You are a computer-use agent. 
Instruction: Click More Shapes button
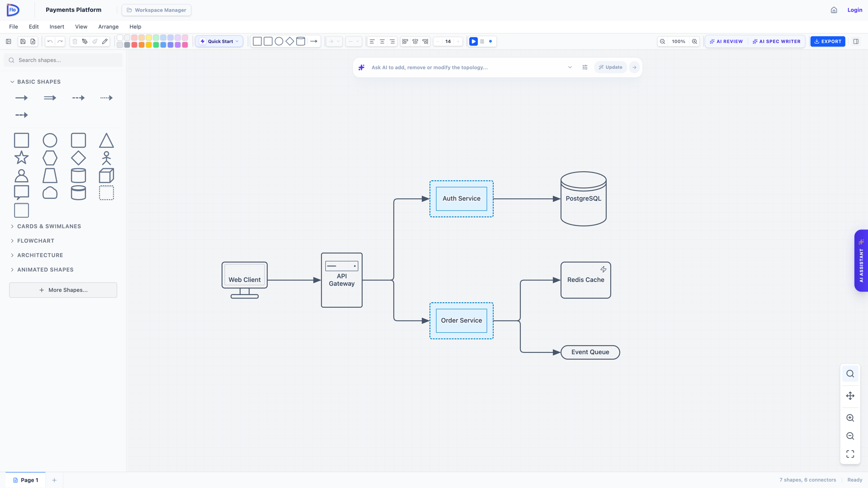point(63,290)
